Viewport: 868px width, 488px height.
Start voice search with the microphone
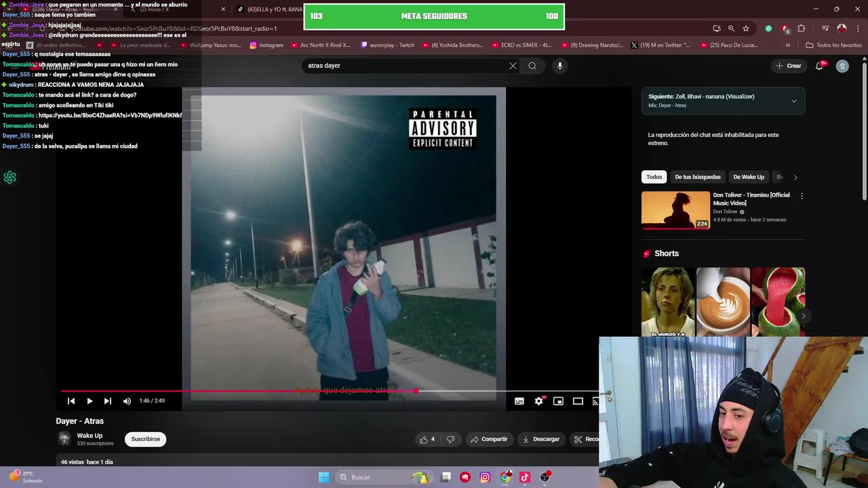coord(559,66)
